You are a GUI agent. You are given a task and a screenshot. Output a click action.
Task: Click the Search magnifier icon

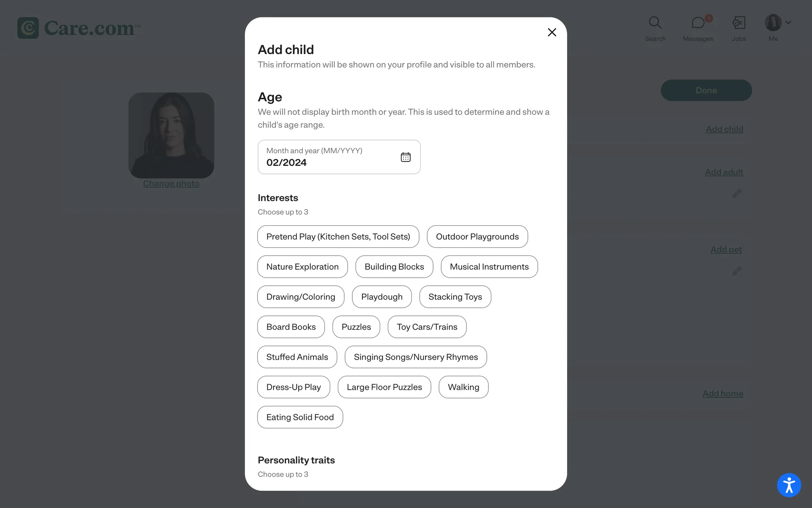(655, 23)
